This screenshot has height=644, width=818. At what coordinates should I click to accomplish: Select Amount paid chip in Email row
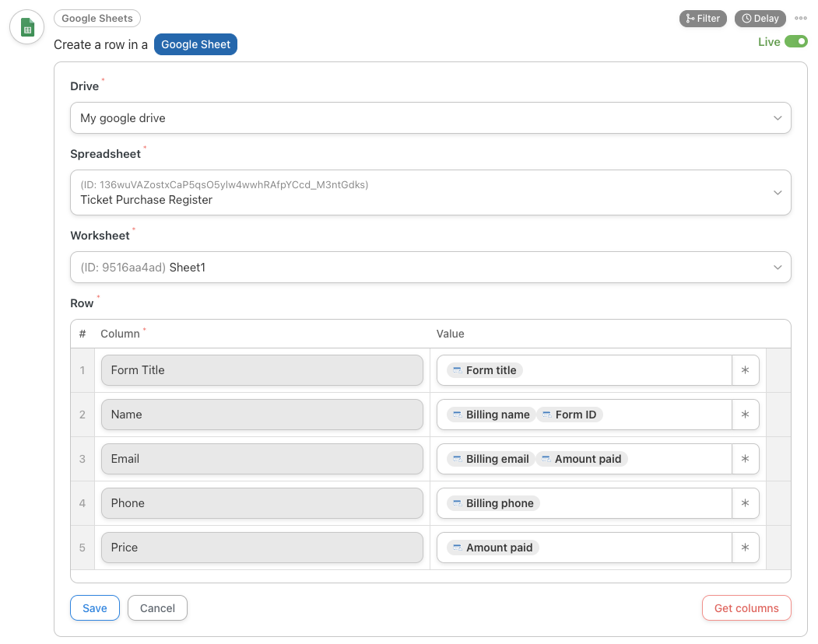[x=581, y=459]
